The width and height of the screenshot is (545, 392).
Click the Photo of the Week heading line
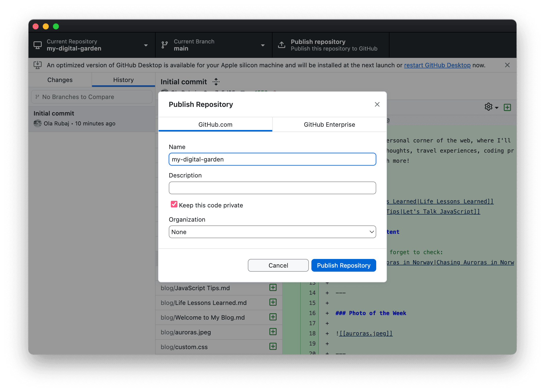tap(371, 313)
